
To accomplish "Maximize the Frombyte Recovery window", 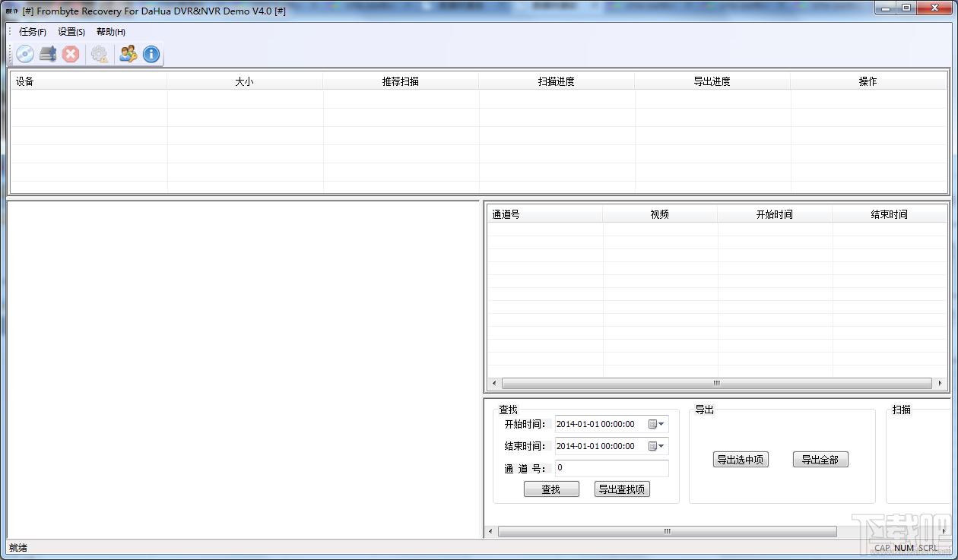I will pos(906,8).
